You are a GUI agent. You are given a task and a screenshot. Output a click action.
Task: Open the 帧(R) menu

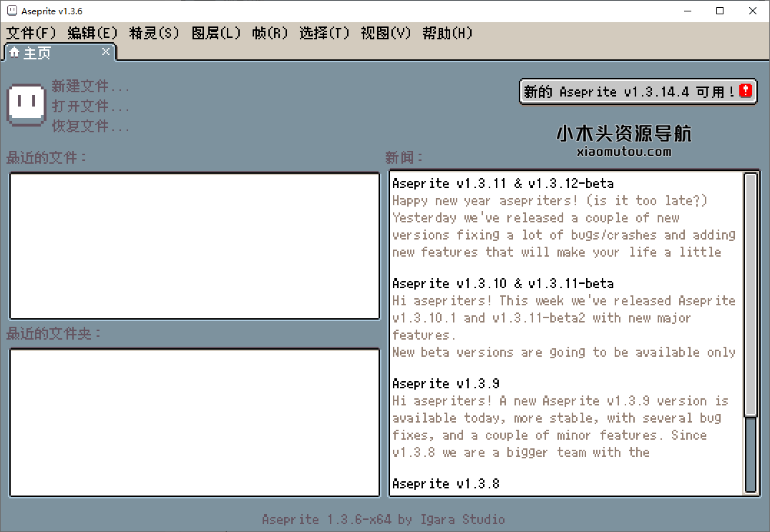[270, 34]
